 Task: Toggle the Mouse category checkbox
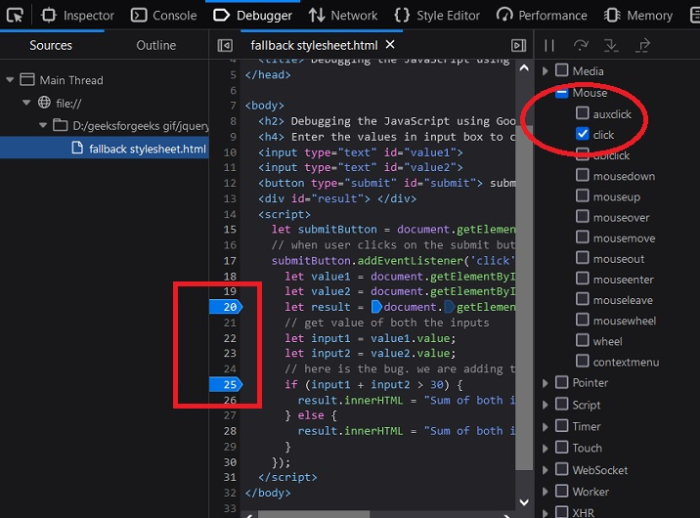[562, 93]
